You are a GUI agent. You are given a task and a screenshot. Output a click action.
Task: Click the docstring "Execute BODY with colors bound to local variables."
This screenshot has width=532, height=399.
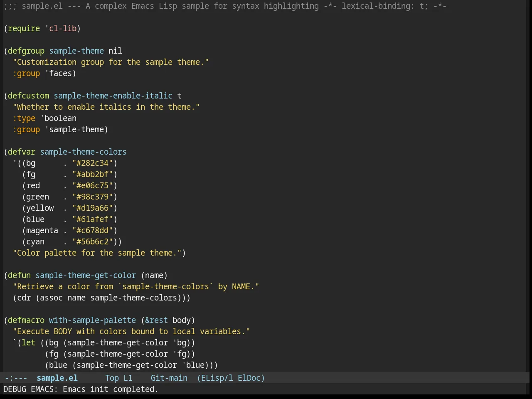click(131, 331)
